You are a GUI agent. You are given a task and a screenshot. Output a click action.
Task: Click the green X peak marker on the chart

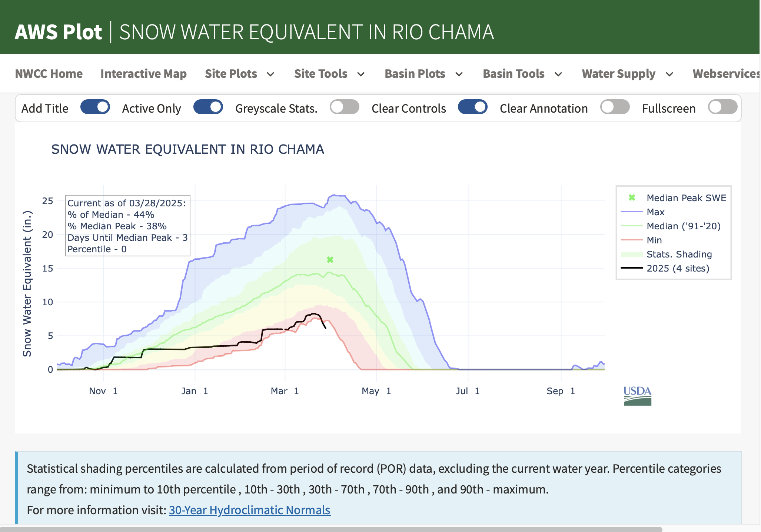330,260
